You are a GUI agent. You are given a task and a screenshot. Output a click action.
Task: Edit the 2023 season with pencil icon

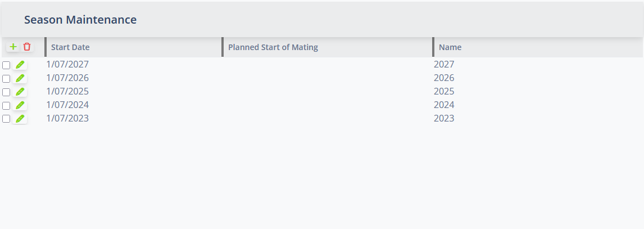click(x=20, y=119)
